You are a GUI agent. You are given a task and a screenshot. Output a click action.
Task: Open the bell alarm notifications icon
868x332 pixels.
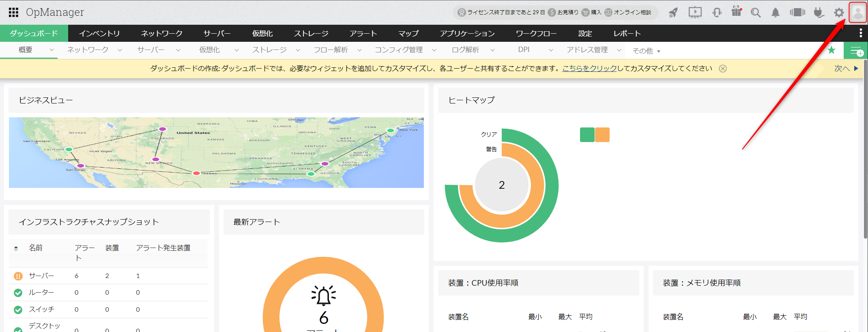click(776, 13)
